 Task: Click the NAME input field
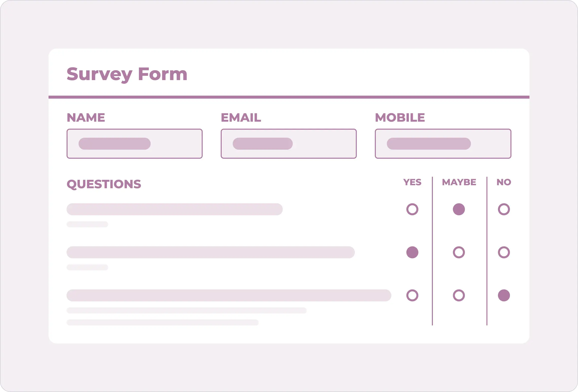[135, 144]
